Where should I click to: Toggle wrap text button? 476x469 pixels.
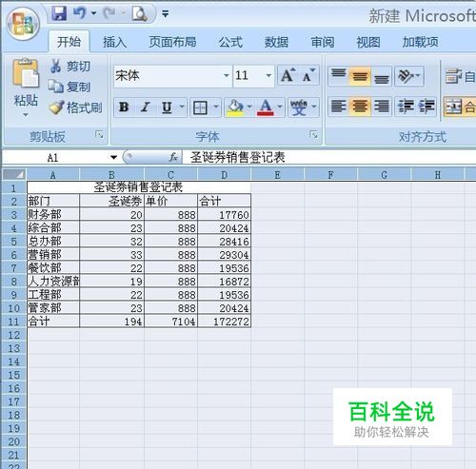point(460,76)
